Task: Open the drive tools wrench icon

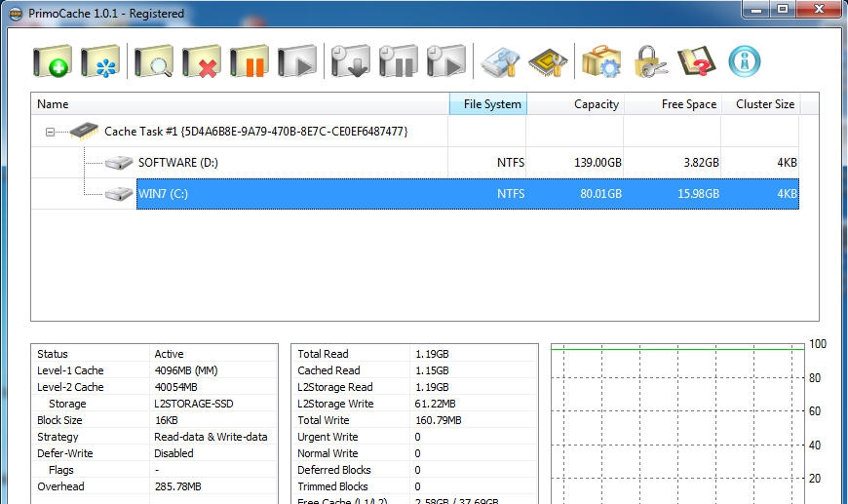Action: coord(501,61)
